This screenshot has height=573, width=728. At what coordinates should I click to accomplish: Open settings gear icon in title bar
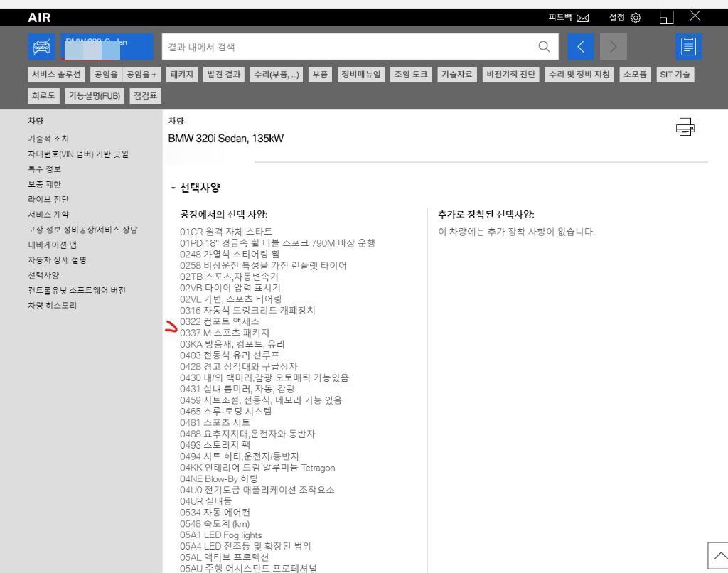635,17
